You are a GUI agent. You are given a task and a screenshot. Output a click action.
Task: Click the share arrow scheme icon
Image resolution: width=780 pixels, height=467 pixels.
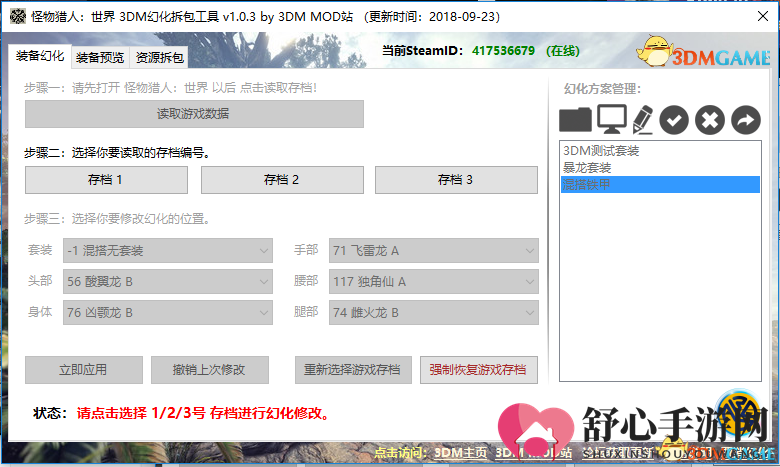pos(746,120)
